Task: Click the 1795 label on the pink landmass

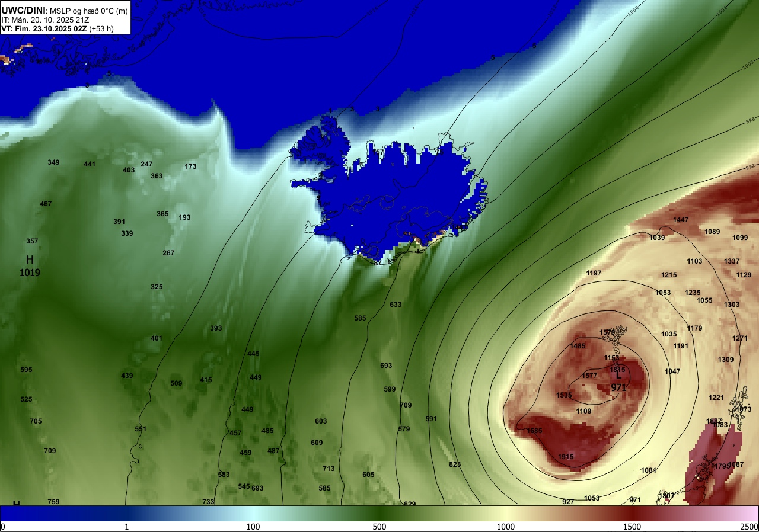Action: [x=722, y=466]
